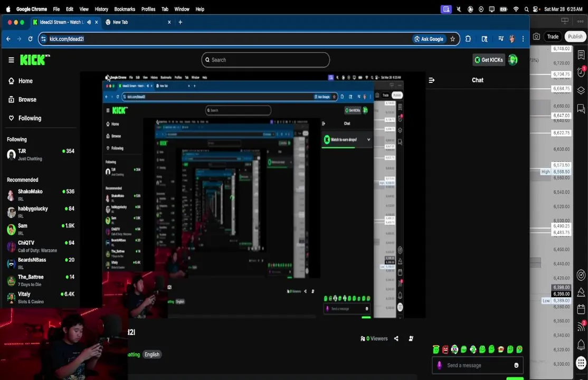
Task: Open notifications bell in chart sidebar
Action: tap(581, 345)
